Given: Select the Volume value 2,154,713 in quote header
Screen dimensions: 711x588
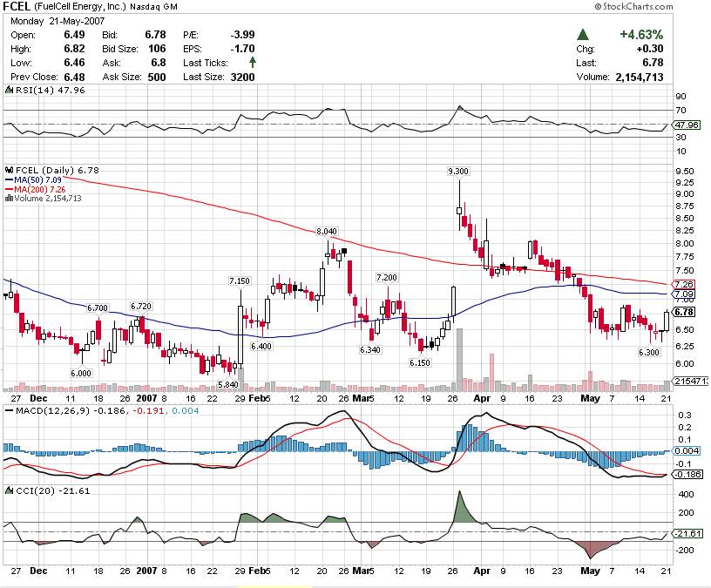Looking at the screenshot, I should pos(640,77).
